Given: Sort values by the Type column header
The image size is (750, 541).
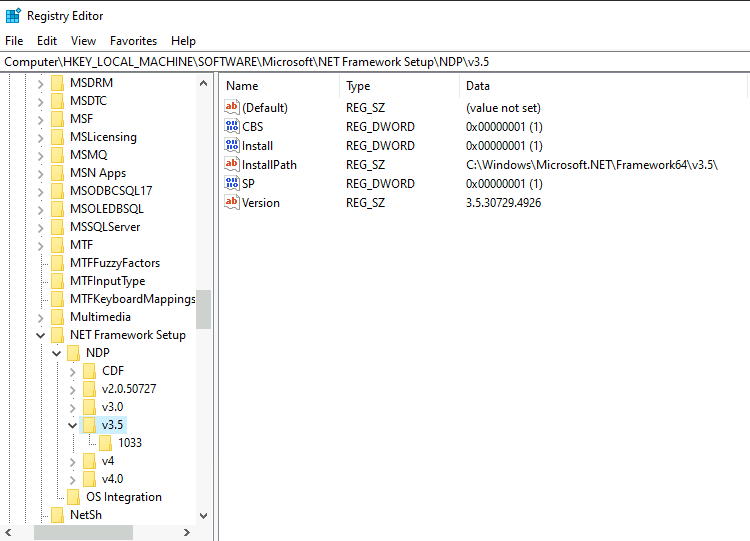Looking at the screenshot, I should (x=400, y=86).
